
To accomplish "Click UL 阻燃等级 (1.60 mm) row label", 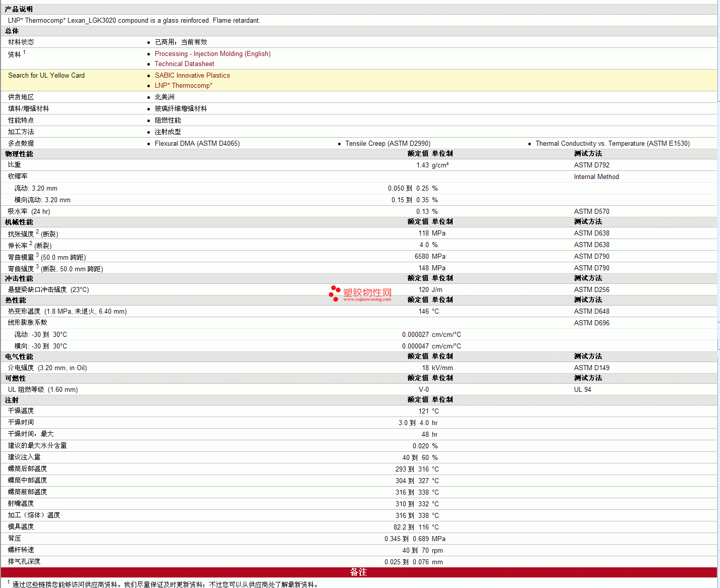I will [x=43, y=390].
